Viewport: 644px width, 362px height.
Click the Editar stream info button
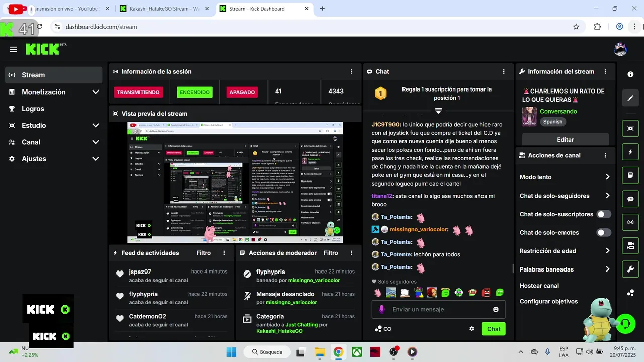(566, 139)
